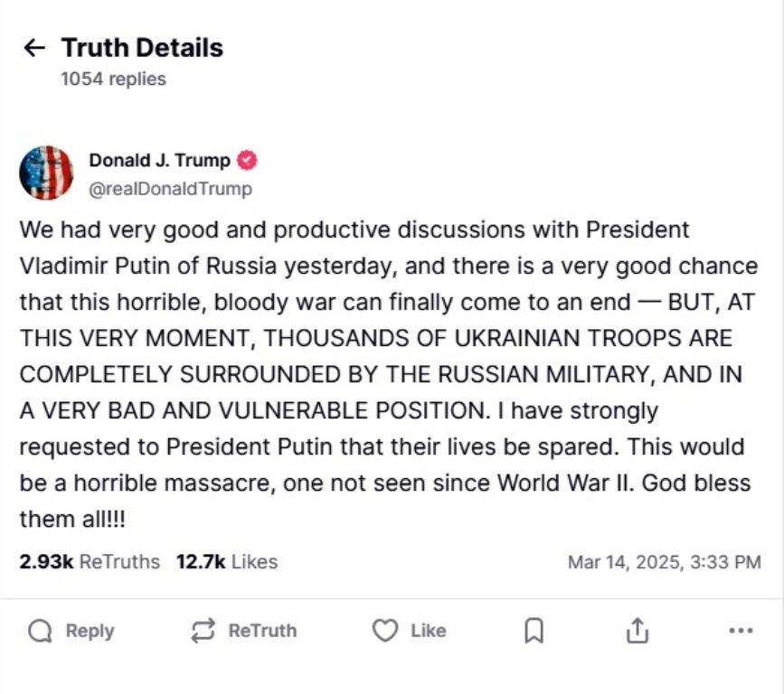Click the Donald J. Trump display name
The image size is (784, 694).
[159, 161]
